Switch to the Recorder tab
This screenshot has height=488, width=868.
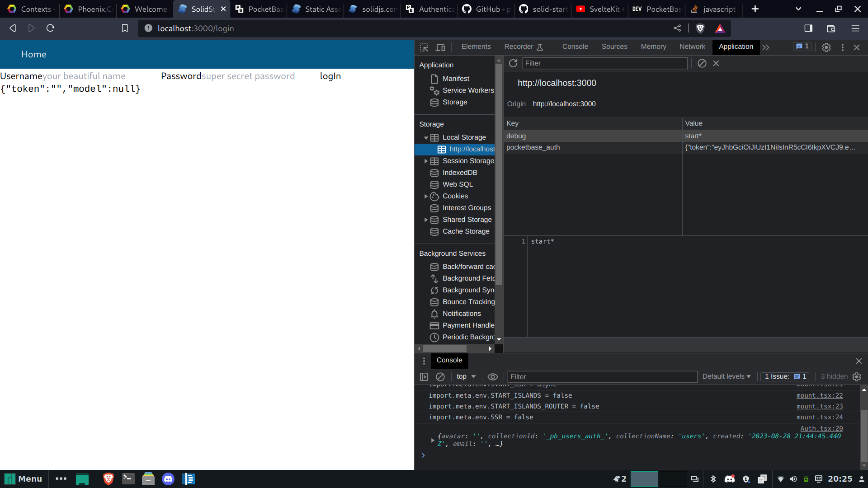click(524, 47)
